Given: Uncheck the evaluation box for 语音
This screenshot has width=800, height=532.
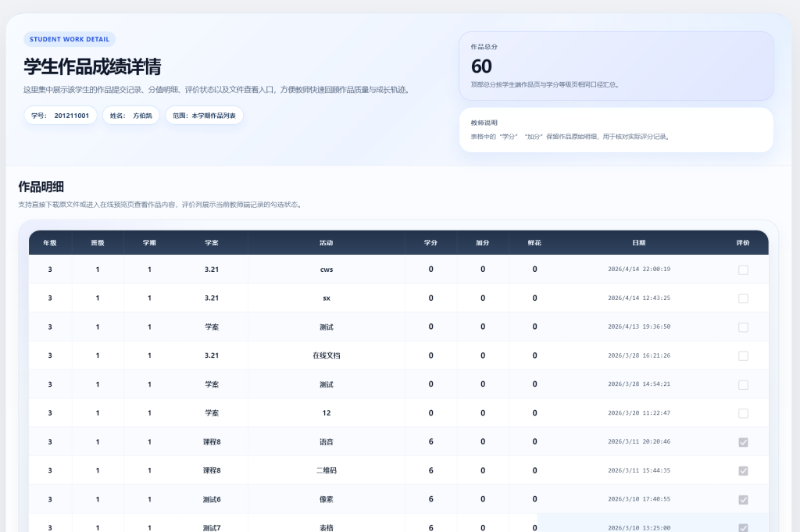Looking at the screenshot, I should pos(743,442).
